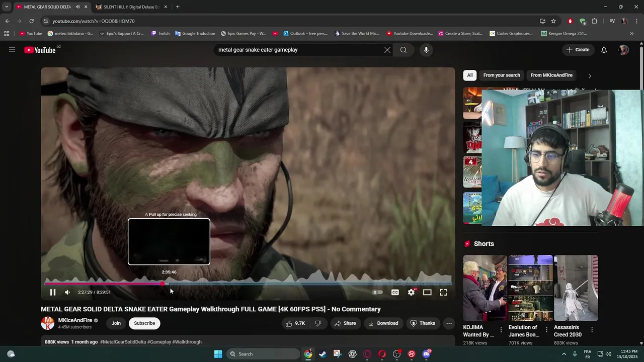
Task: Close the SILENT HILL f tab
Action: (166, 7)
